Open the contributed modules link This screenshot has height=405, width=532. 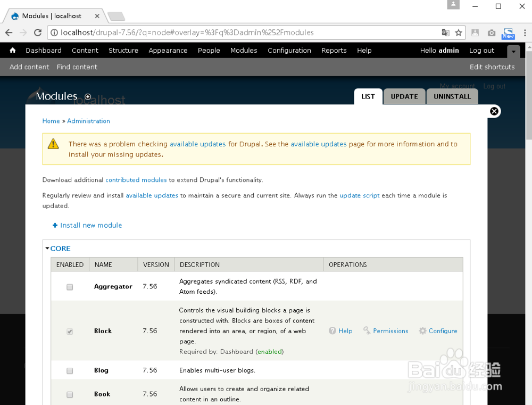tap(136, 180)
